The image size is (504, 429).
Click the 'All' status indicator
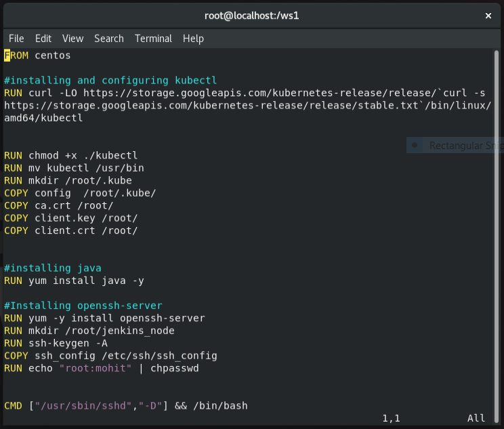476,418
